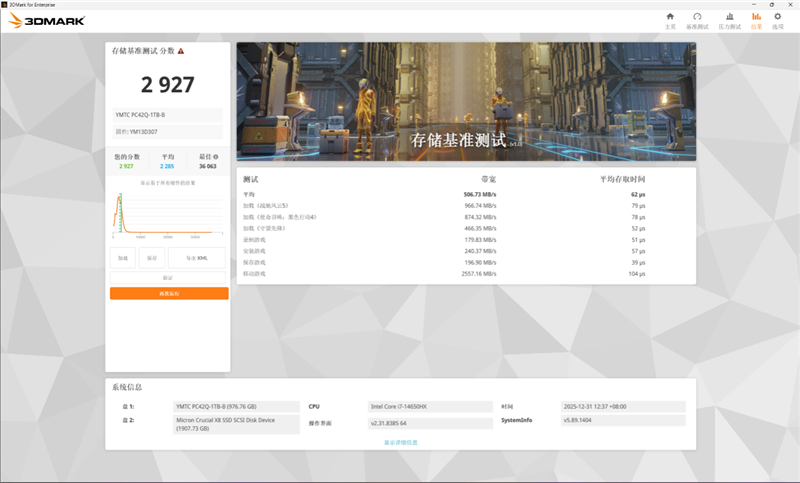Screen dimensions: 800x483
Task: Open the Options (选项) gear icon
Action: pyautogui.click(x=777, y=19)
